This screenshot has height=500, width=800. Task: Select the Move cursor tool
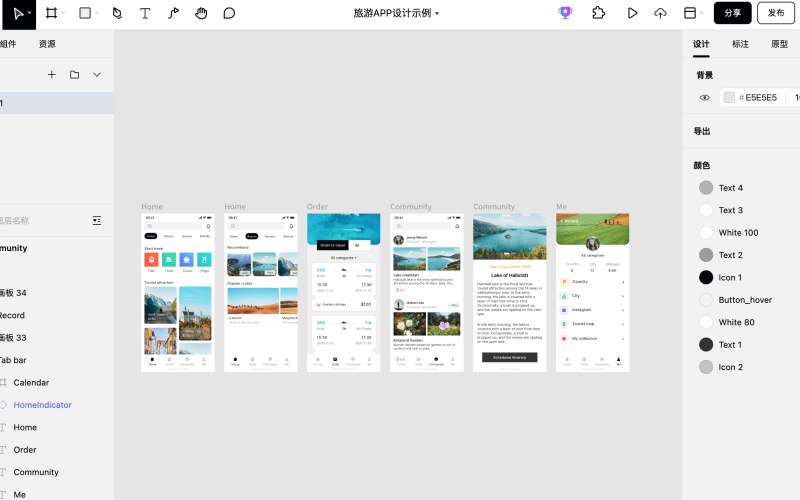pos(17,13)
